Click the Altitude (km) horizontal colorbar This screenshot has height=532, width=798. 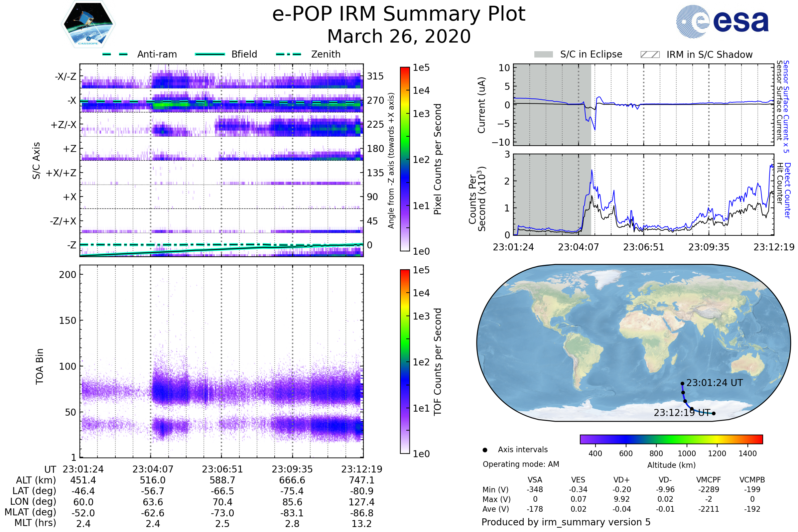pos(671,439)
